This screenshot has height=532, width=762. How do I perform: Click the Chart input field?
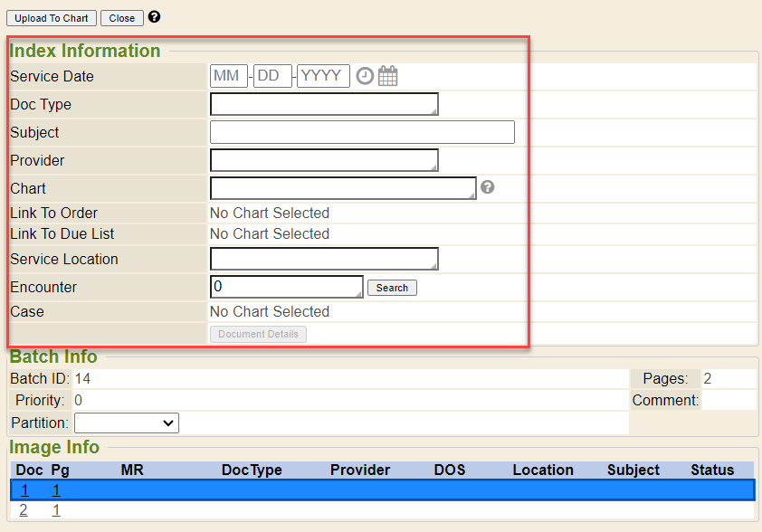pyautogui.click(x=343, y=188)
